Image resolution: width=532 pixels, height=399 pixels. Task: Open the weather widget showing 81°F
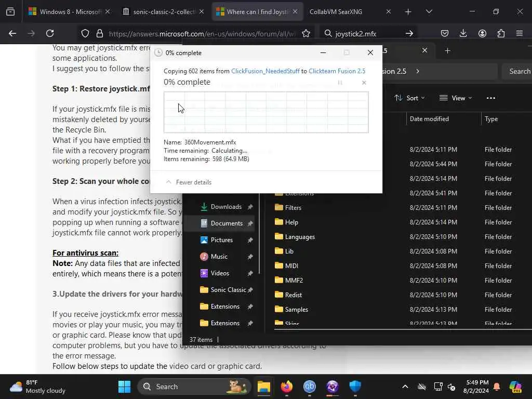point(37,387)
